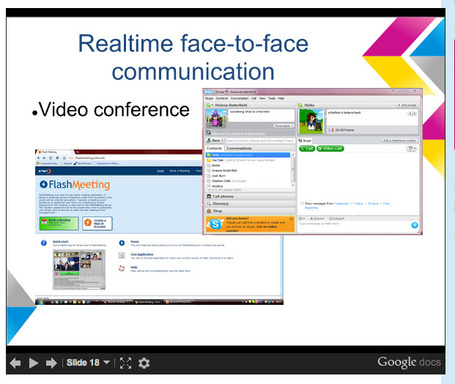Click the Help lifebuoy icon
This screenshot has height=384, width=455.
point(122,268)
